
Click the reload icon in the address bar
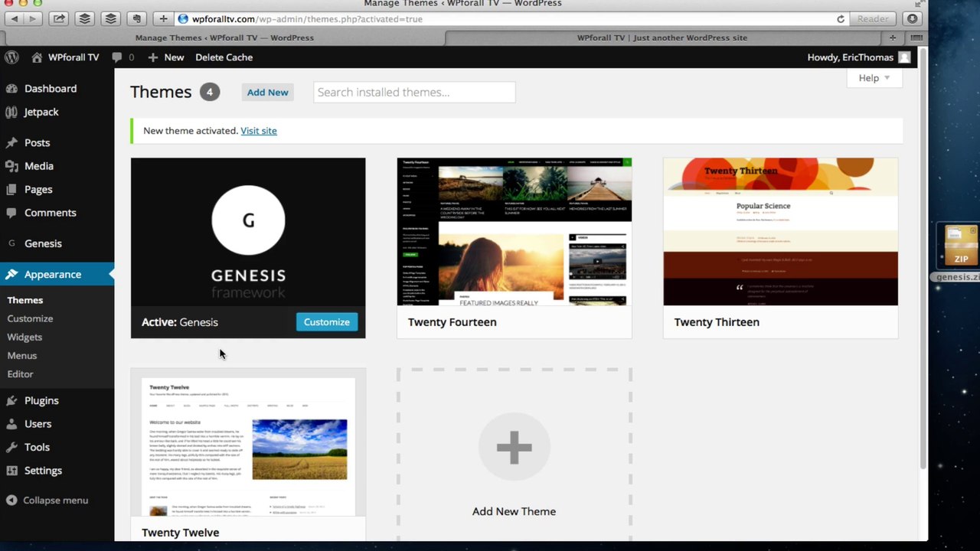[x=841, y=19]
